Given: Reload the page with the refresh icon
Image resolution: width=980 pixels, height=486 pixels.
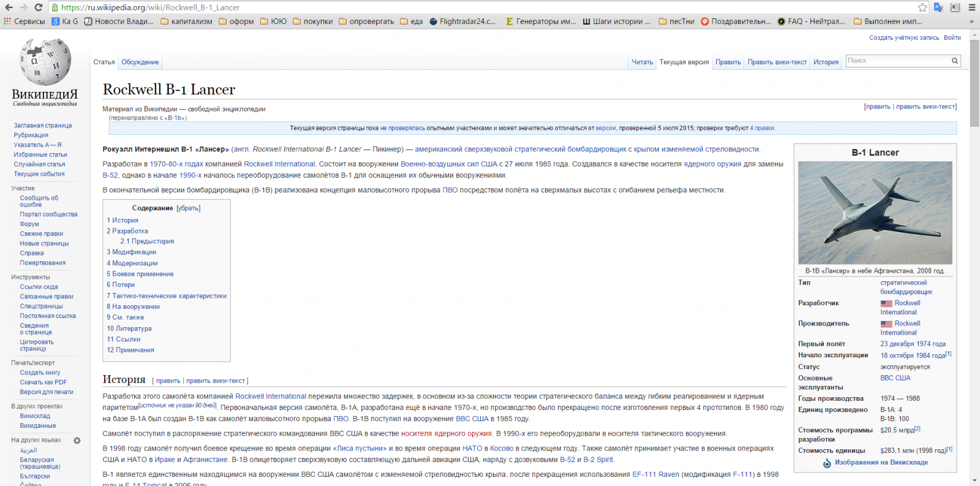Looking at the screenshot, I should [38, 7].
